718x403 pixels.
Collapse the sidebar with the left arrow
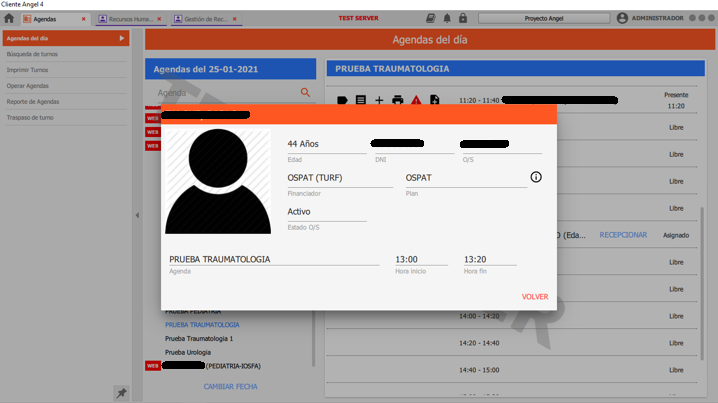coord(138,215)
